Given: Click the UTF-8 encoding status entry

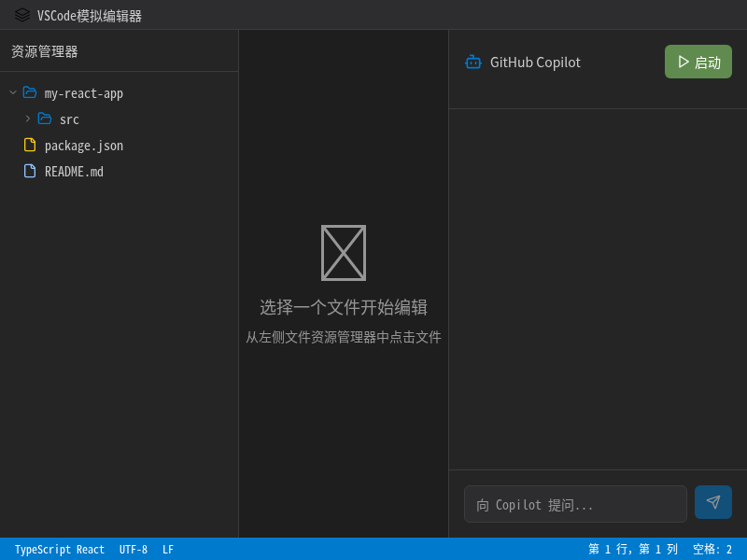Looking at the screenshot, I should coord(134,550).
